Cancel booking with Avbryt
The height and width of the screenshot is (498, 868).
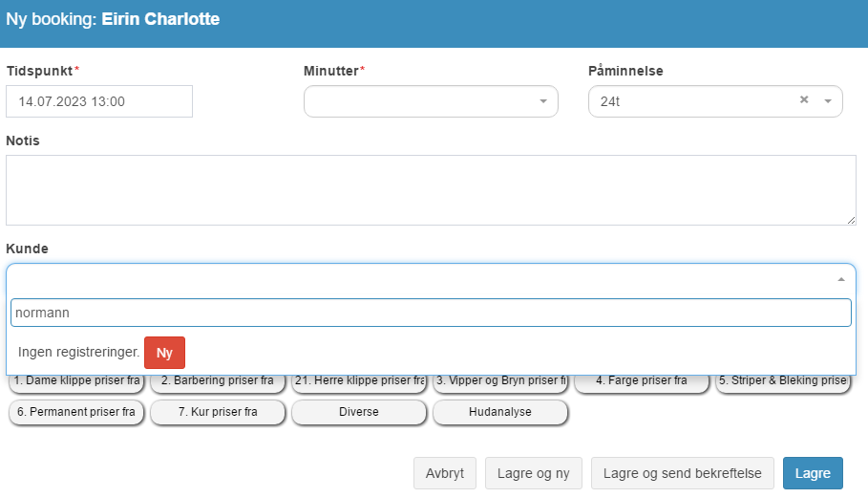[x=445, y=473]
